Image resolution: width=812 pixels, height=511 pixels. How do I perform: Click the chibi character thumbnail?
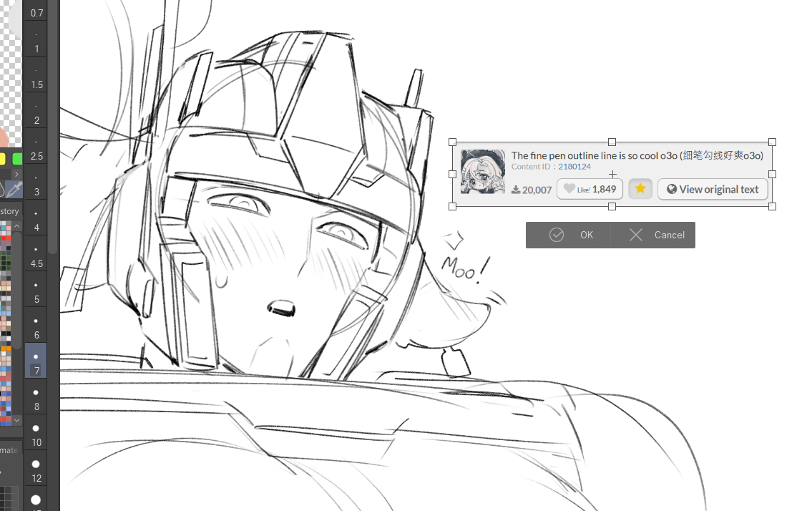[483, 172]
